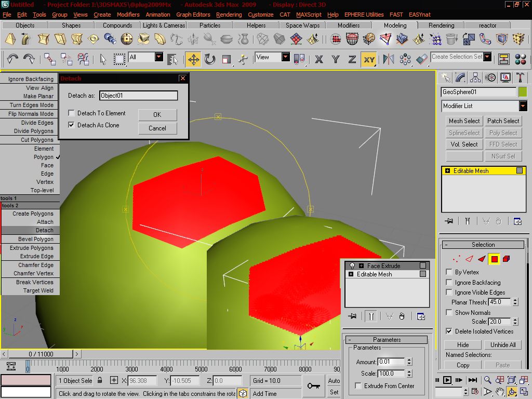Select Element sub-object level icon

507,259
